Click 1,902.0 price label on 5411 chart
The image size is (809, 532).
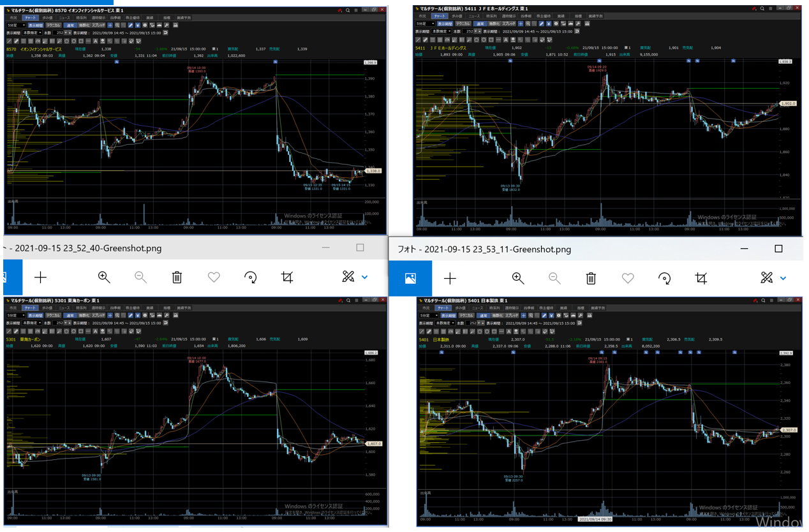[788, 103]
